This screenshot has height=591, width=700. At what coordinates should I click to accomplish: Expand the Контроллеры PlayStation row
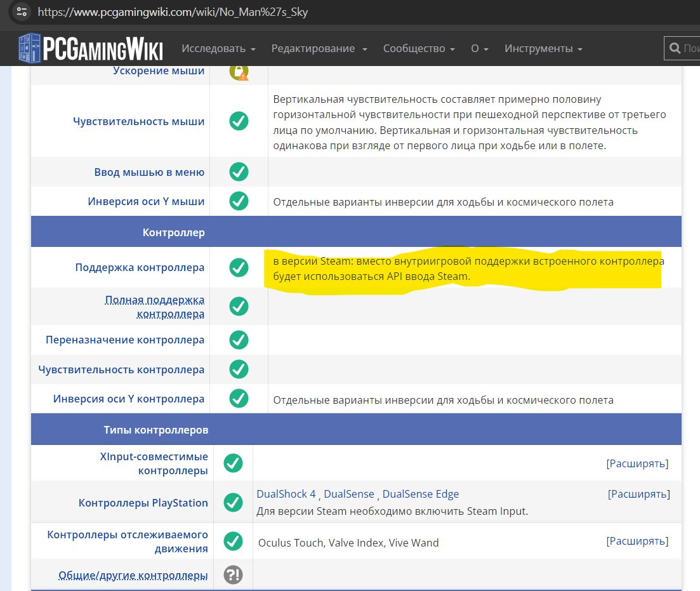[x=638, y=494]
